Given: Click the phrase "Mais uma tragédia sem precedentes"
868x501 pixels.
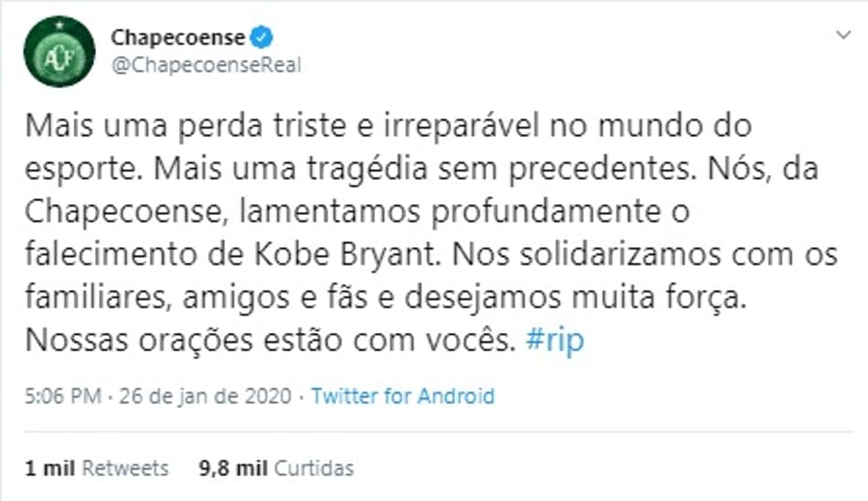Looking at the screenshot, I should (x=402, y=166).
